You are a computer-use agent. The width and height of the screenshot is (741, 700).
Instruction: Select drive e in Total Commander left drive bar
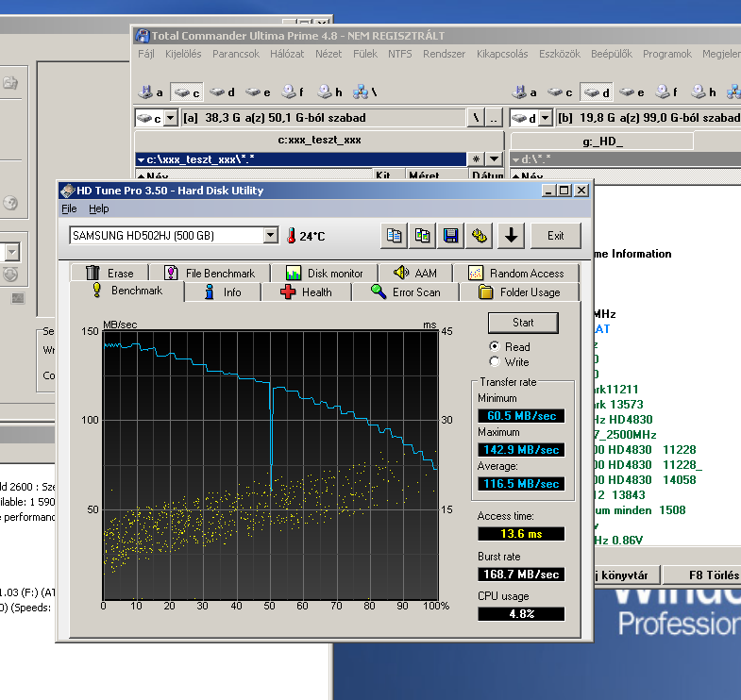(258, 92)
